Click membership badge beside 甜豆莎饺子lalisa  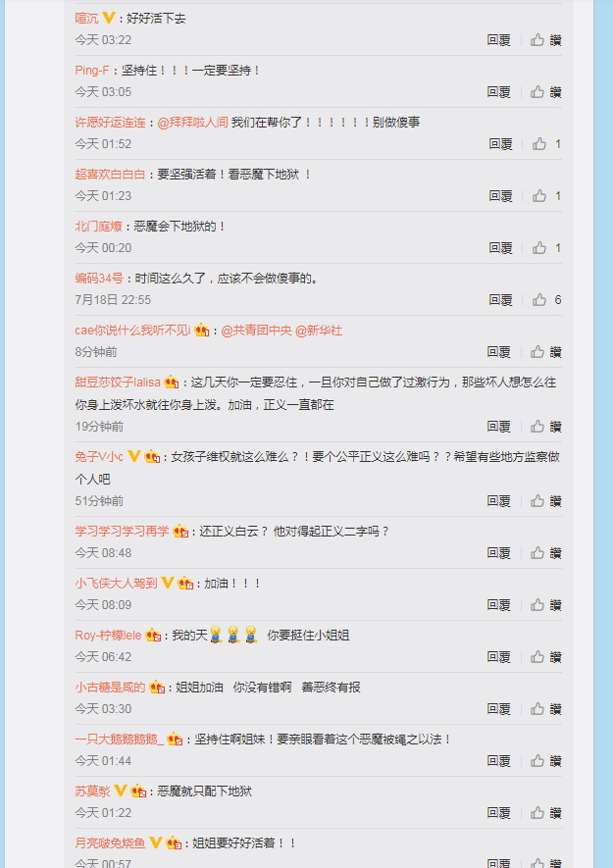(x=171, y=383)
